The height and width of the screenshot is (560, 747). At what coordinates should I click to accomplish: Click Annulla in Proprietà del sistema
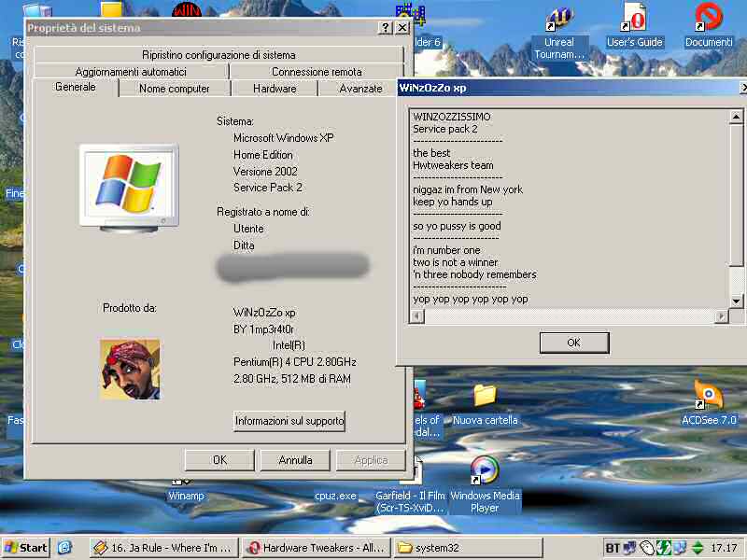click(x=295, y=460)
